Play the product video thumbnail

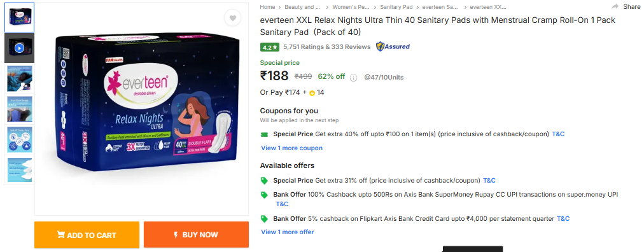19,48
